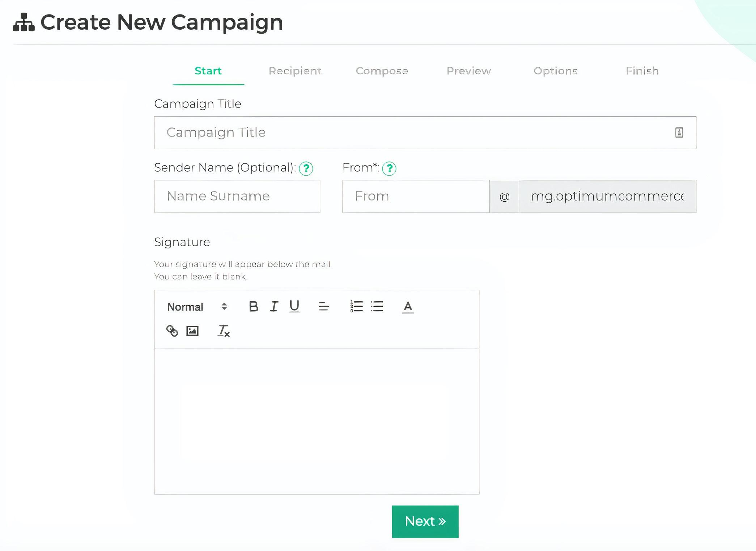
Task: Click the 'Signature' label text
Action: [x=182, y=242]
